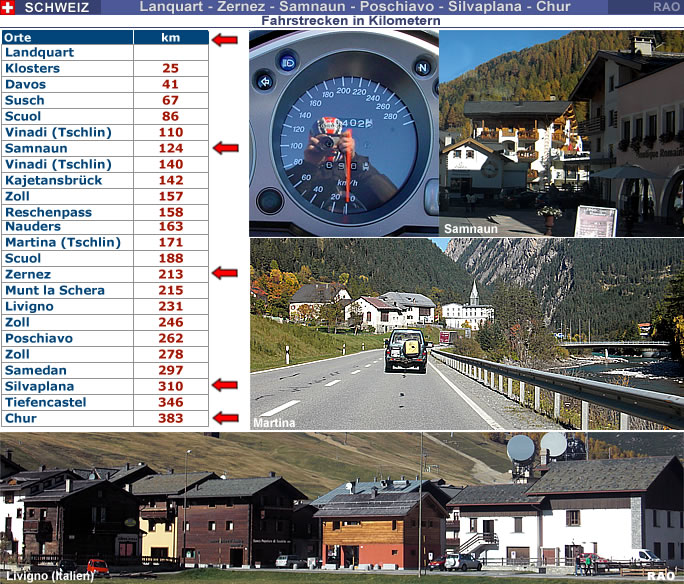Click the km value 383

(x=171, y=418)
